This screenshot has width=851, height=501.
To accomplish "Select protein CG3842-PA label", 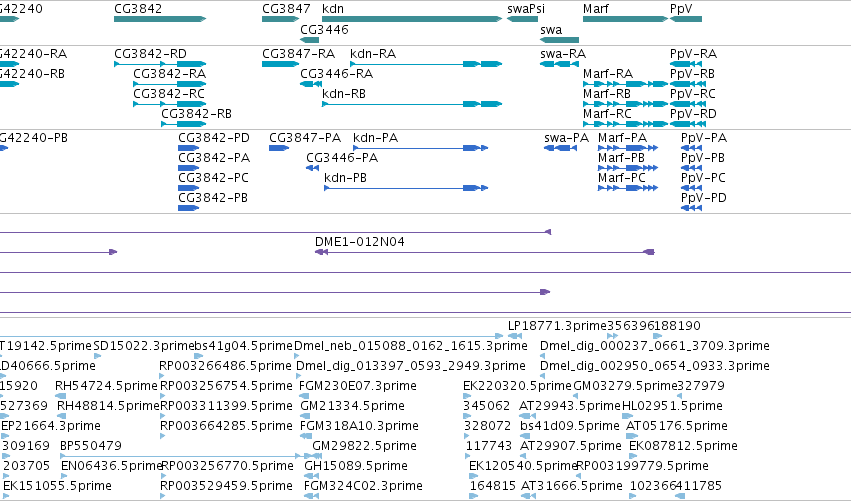I will tap(214, 158).
